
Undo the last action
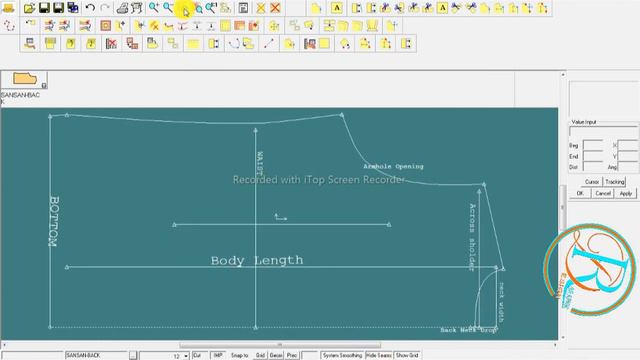coord(90,8)
